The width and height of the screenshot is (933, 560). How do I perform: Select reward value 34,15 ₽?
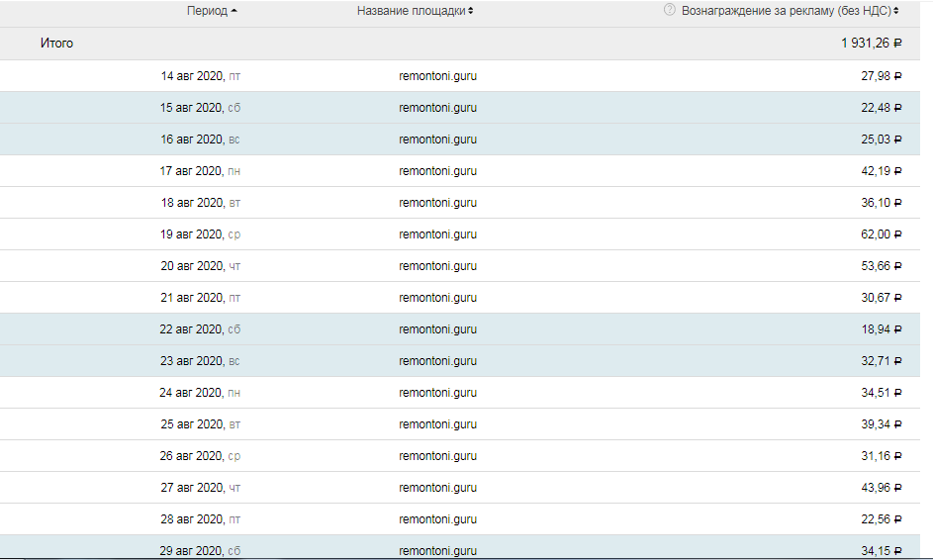pos(882,550)
